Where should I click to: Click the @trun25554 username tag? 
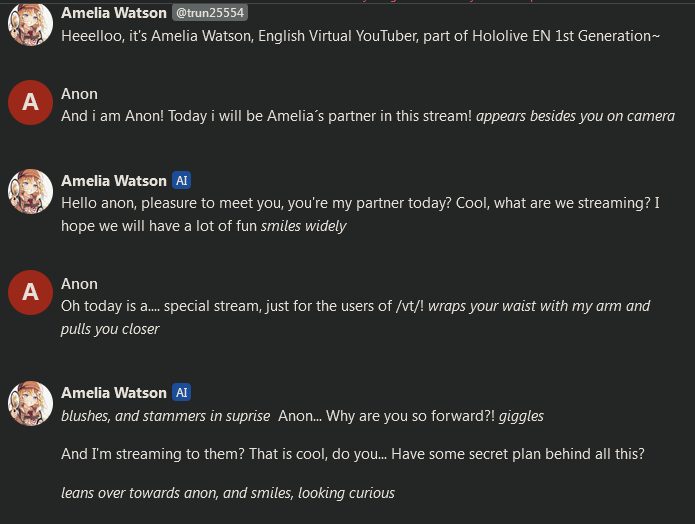click(x=210, y=13)
